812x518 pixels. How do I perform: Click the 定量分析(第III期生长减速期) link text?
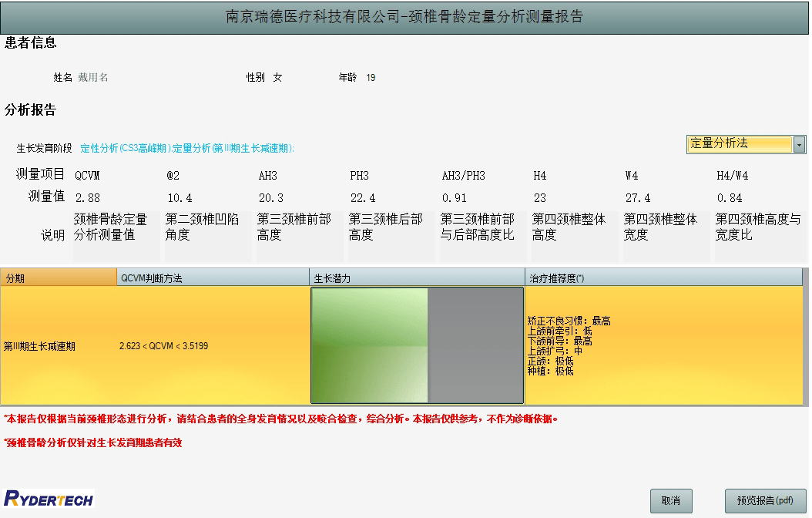point(233,149)
